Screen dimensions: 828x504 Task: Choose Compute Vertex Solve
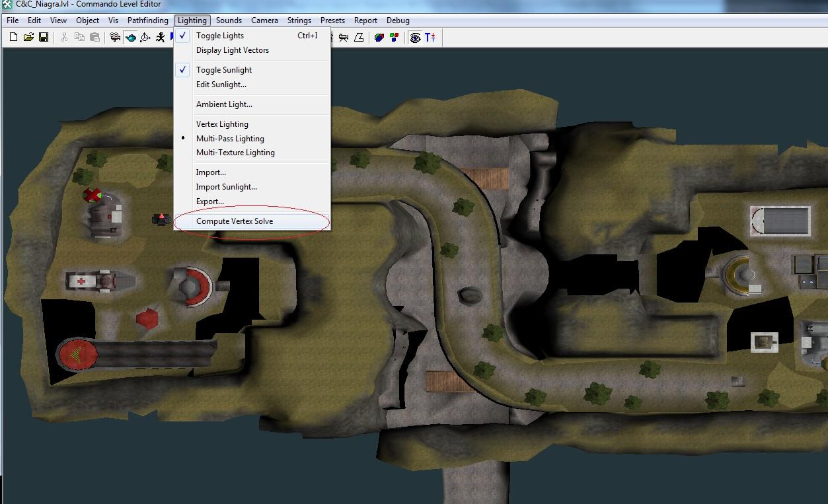click(235, 221)
